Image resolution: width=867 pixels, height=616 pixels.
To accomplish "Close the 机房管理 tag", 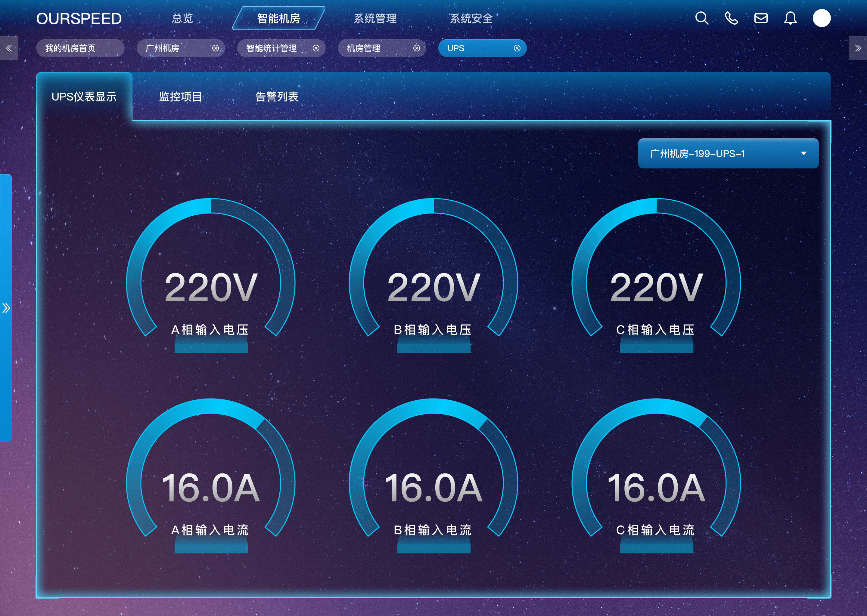I will [x=416, y=48].
